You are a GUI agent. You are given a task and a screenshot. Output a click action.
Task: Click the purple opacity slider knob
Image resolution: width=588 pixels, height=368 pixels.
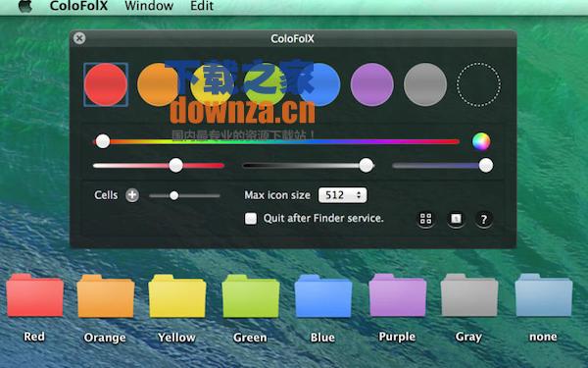pyautogui.click(x=486, y=165)
